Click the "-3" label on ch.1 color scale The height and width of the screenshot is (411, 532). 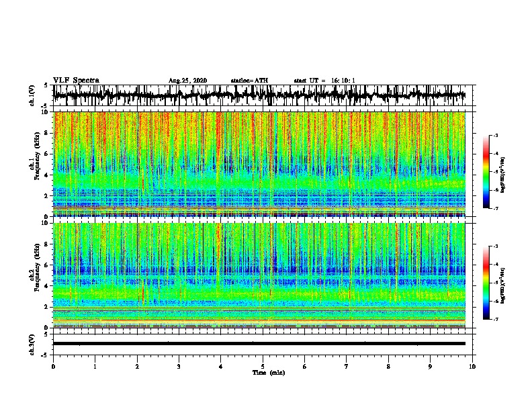[x=496, y=136]
